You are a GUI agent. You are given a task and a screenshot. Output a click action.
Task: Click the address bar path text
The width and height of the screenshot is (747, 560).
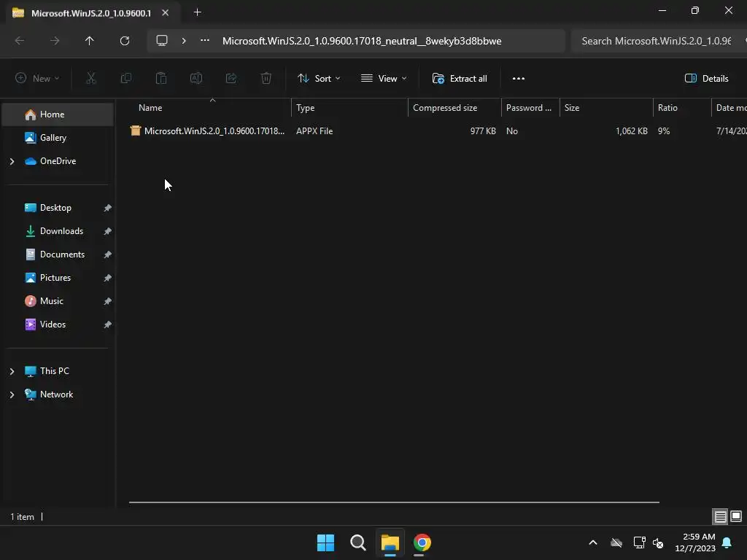362,41
